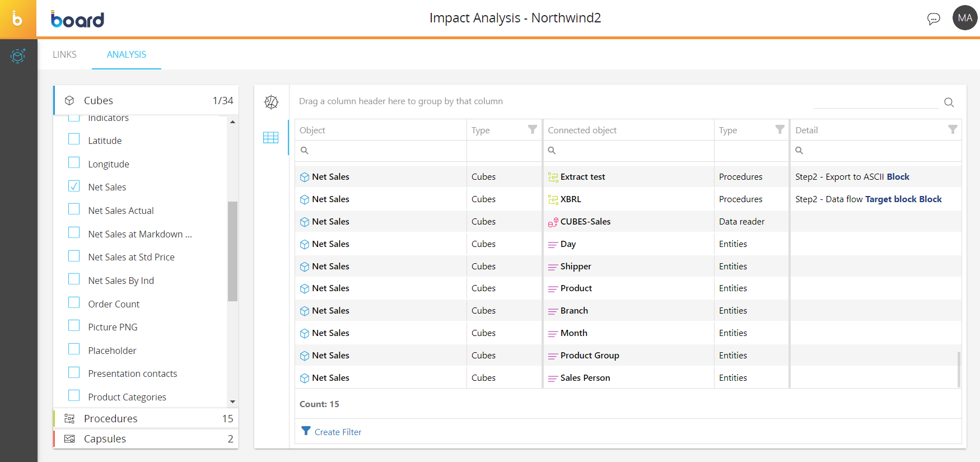
Task: Open the chat messages icon
Action: (933, 18)
